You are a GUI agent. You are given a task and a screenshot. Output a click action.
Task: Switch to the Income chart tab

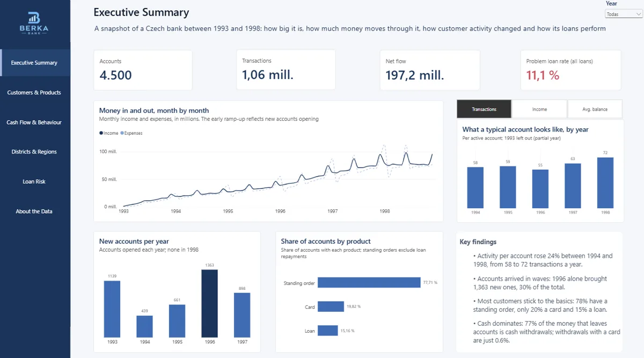point(539,109)
